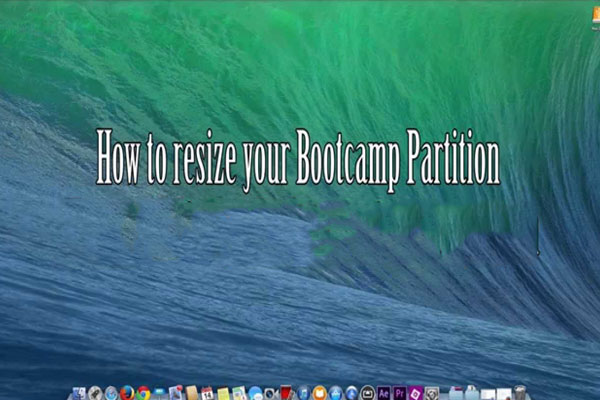Open Calendar icon showing 14

tap(207, 393)
